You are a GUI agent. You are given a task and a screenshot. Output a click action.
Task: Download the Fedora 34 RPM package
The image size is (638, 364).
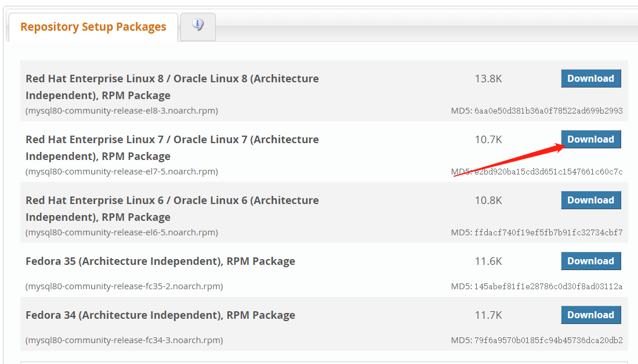click(x=590, y=315)
